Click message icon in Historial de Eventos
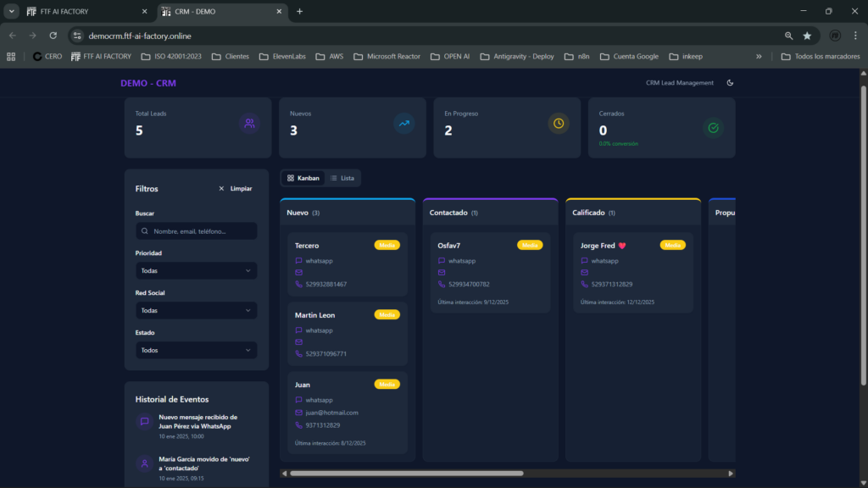Screen dimensions: 868x488 [x=145, y=421]
